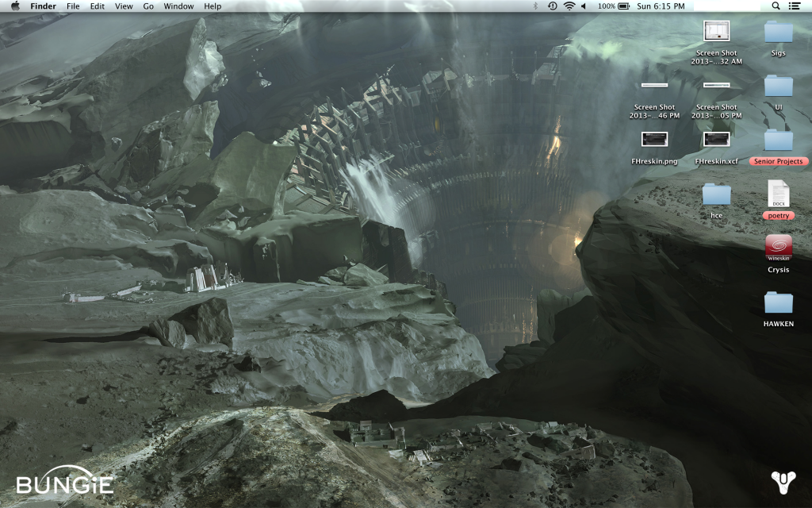
Task: Open the Help menu
Action: pos(213,6)
